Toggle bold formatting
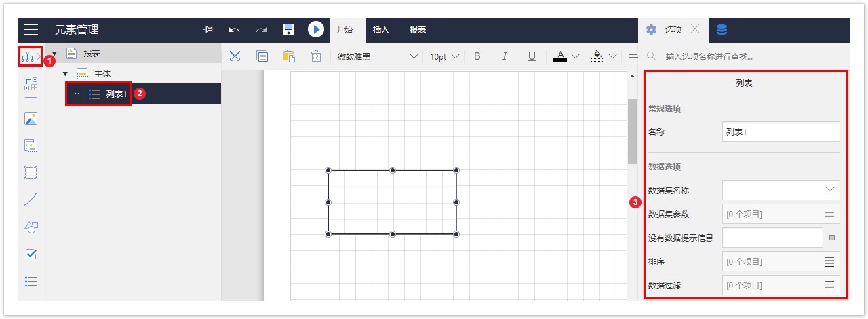 pyautogui.click(x=477, y=56)
